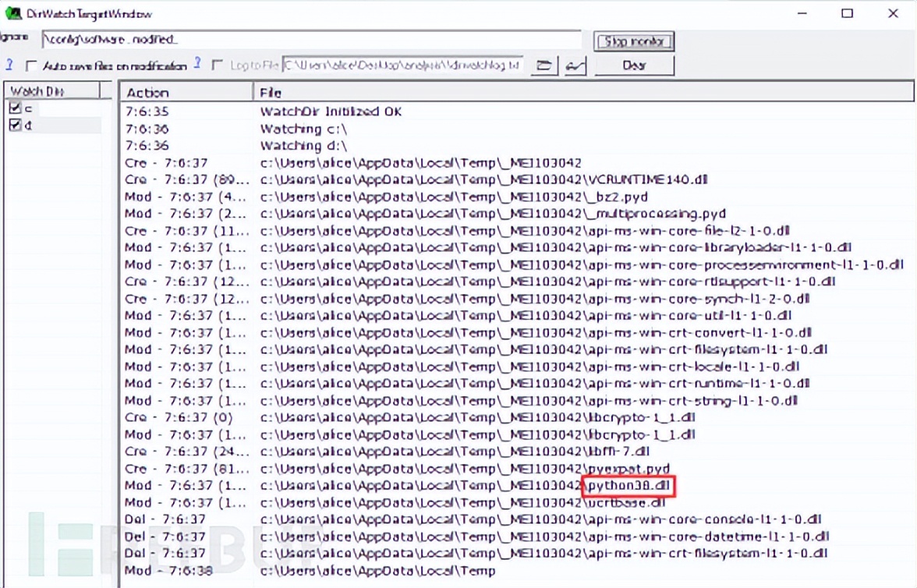This screenshot has width=917, height=588.
Task: Click the Clear button
Action: pyautogui.click(x=634, y=66)
